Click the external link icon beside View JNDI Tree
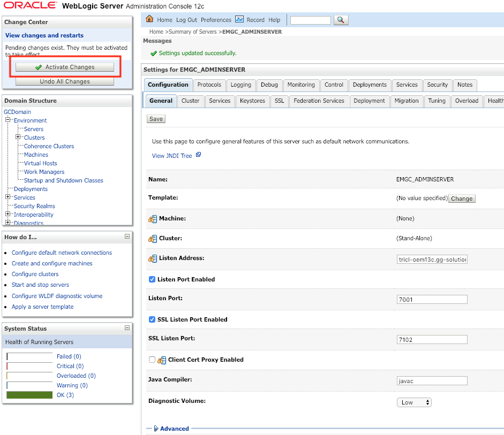 click(198, 155)
